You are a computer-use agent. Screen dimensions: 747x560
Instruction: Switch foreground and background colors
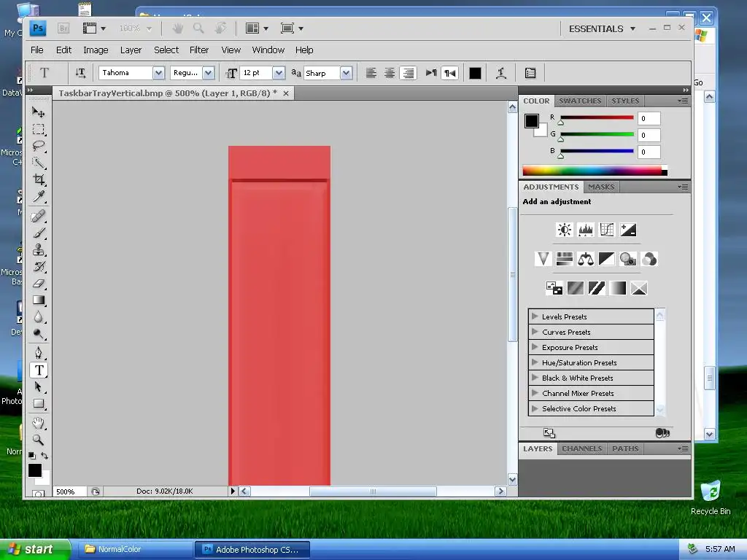[x=44, y=456]
